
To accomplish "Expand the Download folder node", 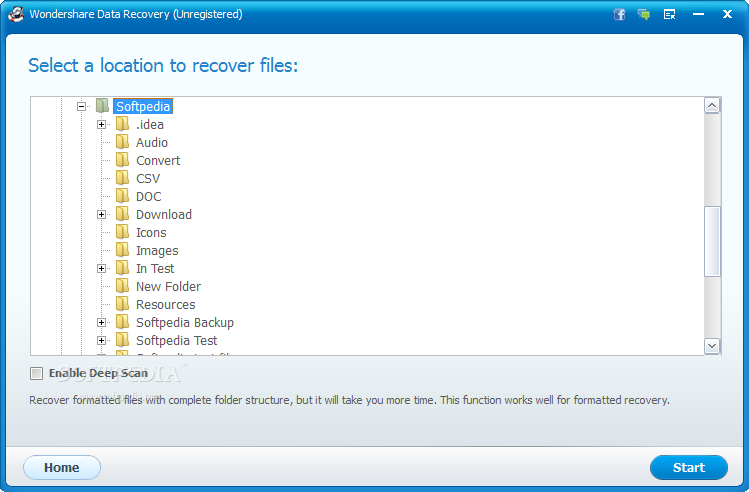I will 101,214.
